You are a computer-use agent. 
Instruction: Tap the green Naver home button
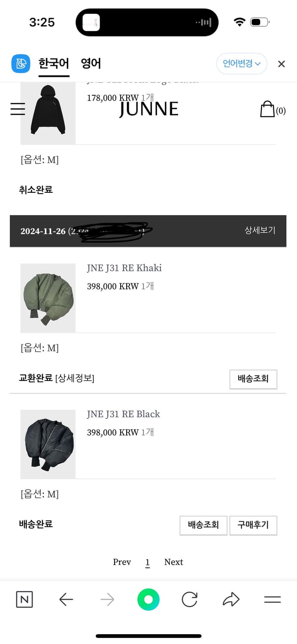148,600
